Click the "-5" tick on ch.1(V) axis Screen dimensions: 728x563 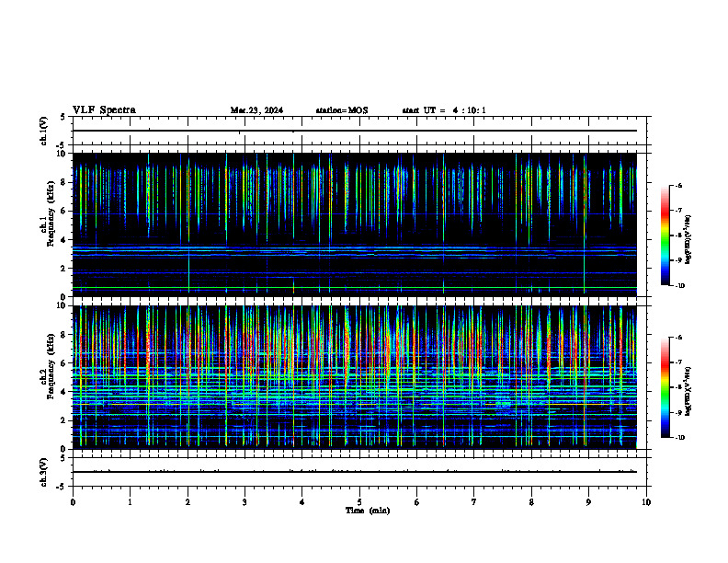point(62,146)
